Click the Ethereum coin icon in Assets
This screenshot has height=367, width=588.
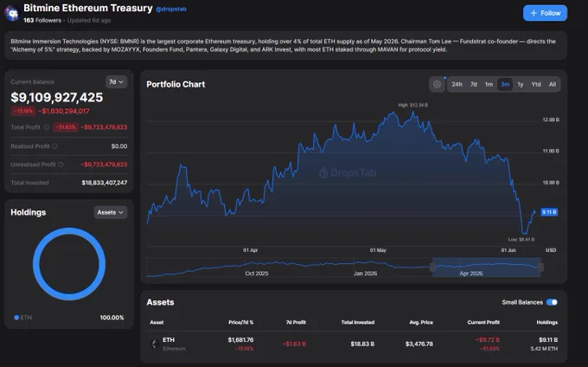(155, 344)
